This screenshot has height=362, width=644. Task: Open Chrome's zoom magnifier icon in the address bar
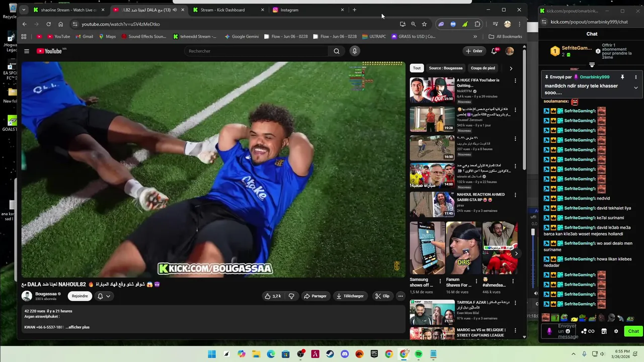coord(413,24)
